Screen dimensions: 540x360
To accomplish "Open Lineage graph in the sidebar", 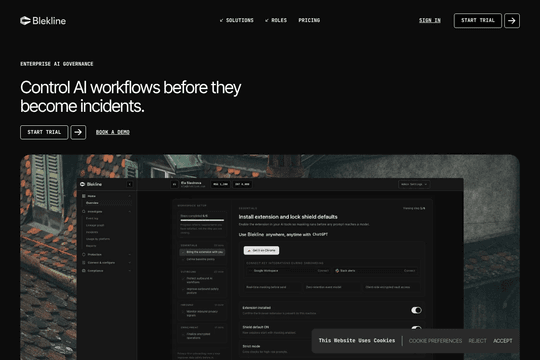I will point(95,225).
